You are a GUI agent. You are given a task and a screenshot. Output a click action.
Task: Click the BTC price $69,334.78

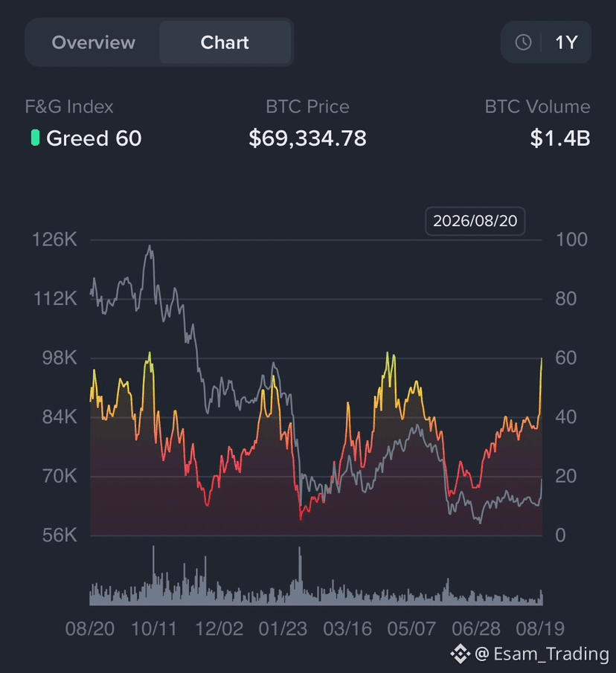pos(307,138)
